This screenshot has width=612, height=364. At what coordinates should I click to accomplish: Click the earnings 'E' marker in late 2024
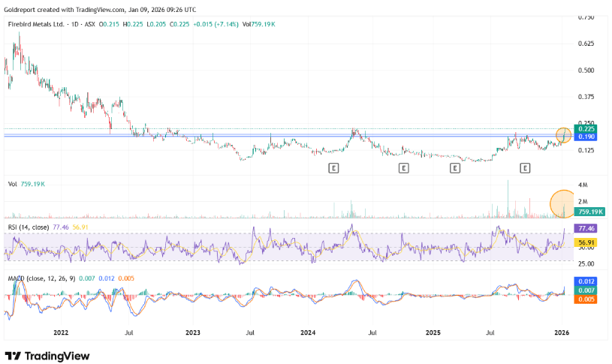(403, 168)
